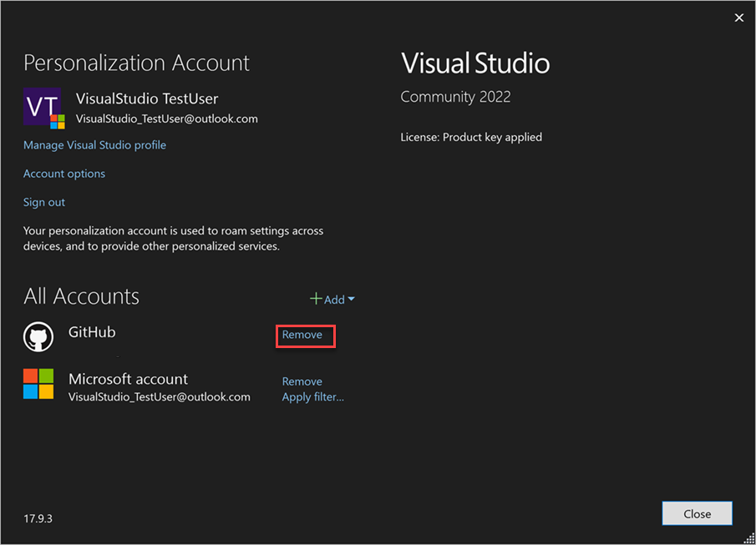Expand the chevron next to Add

point(351,299)
